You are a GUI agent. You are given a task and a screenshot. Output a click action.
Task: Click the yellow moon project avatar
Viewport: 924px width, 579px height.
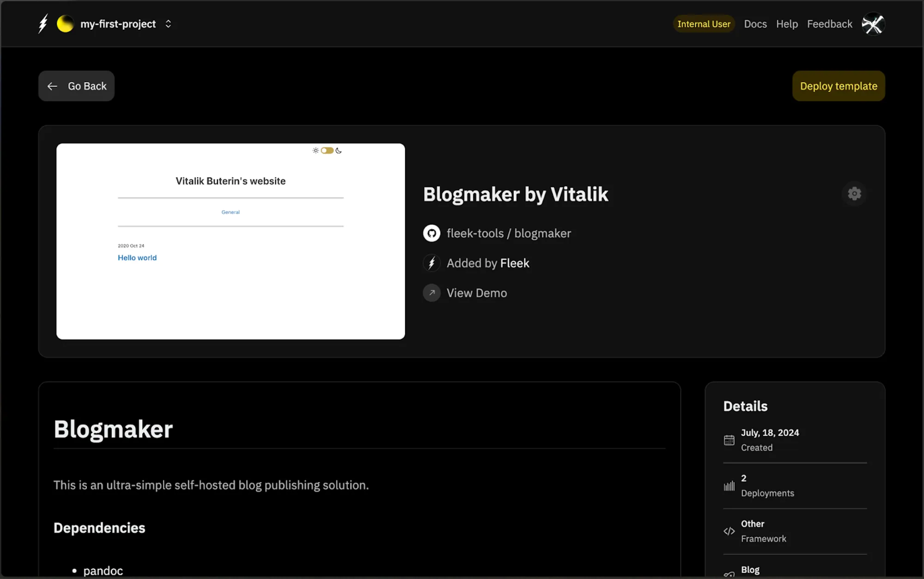65,24
